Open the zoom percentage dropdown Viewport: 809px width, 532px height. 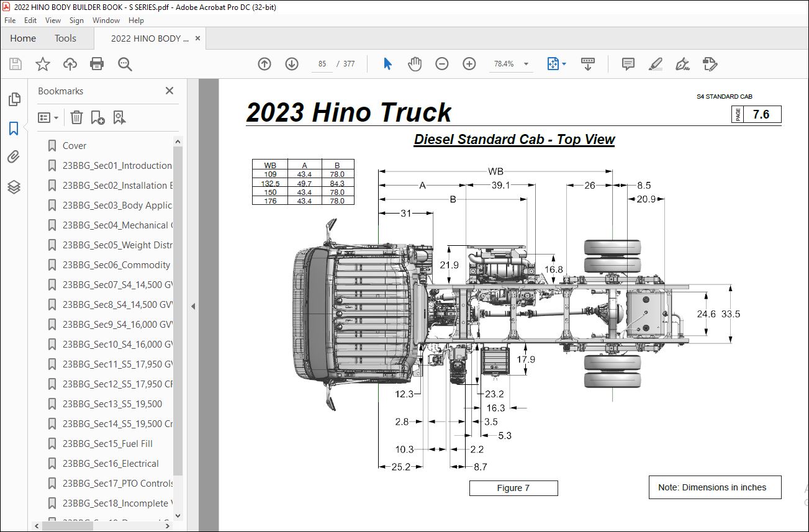click(x=527, y=64)
